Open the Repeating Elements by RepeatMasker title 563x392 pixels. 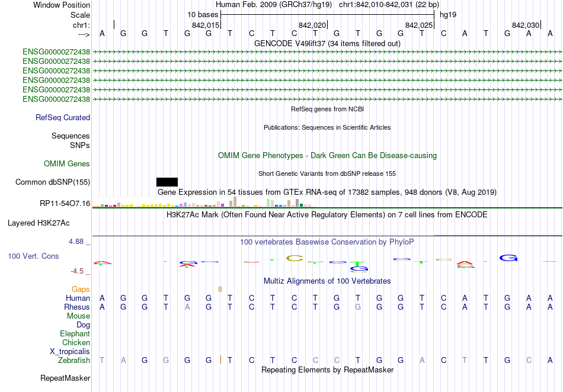pos(327,369)
